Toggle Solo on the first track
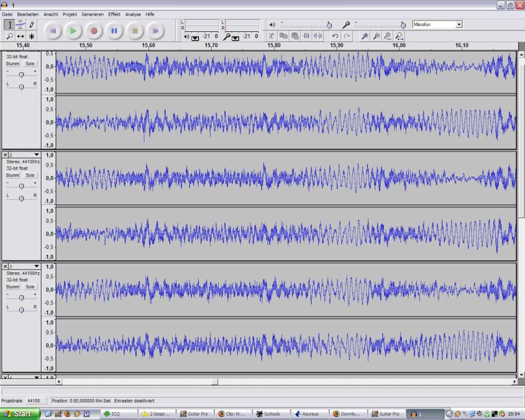Screen dimensions: 525x420 [30, 63]
